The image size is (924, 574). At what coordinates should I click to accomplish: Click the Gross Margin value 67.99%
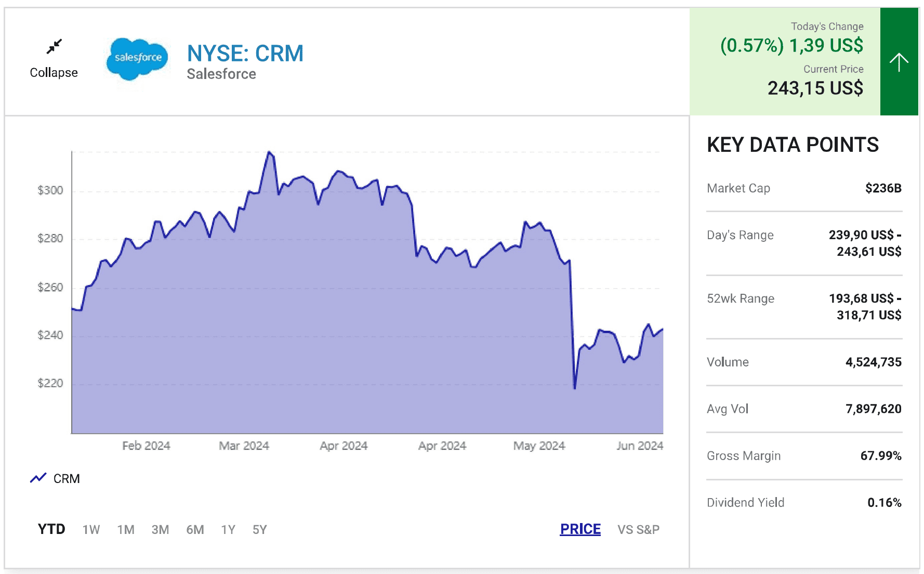pos(881,456)
